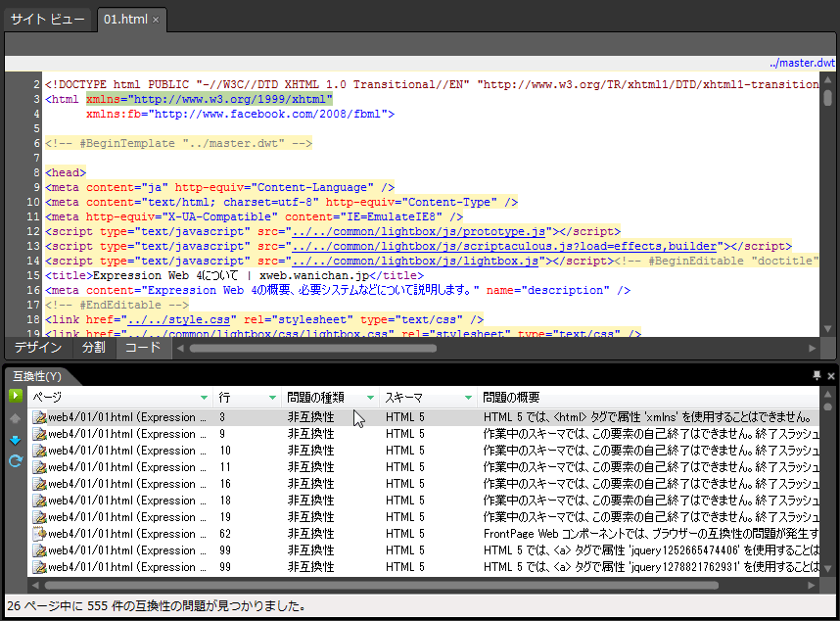Go to next compatibility result arrow
This screenshot has width=840, height=621.
point(15,440)
